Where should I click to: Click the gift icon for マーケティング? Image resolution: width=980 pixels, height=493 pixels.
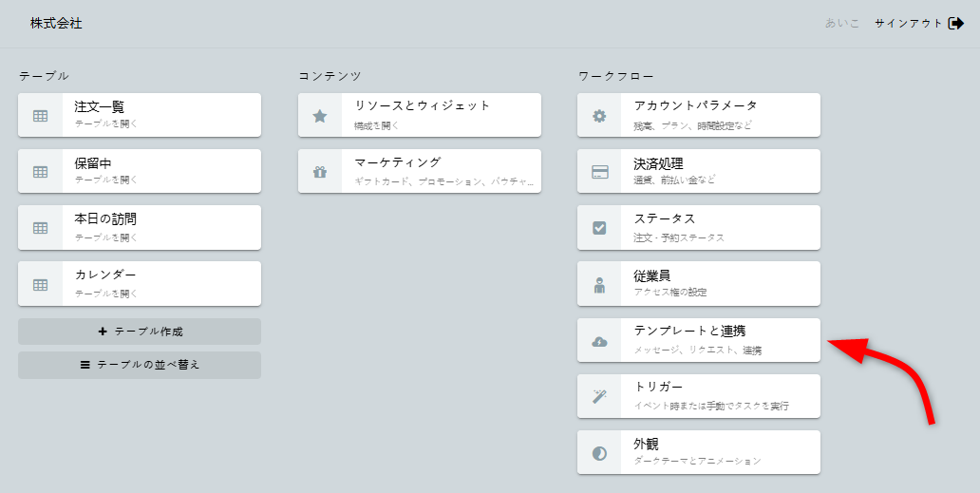(x=320, y=172)
